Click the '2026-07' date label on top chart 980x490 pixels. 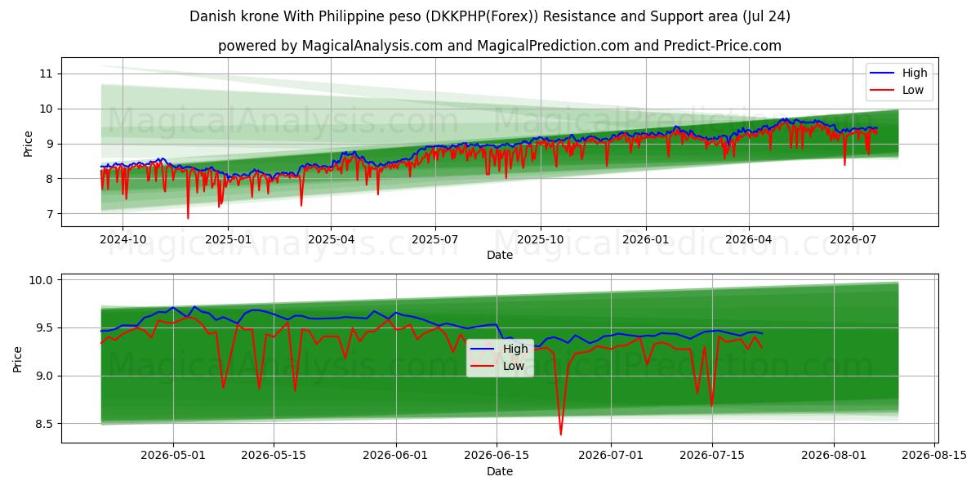852,240
